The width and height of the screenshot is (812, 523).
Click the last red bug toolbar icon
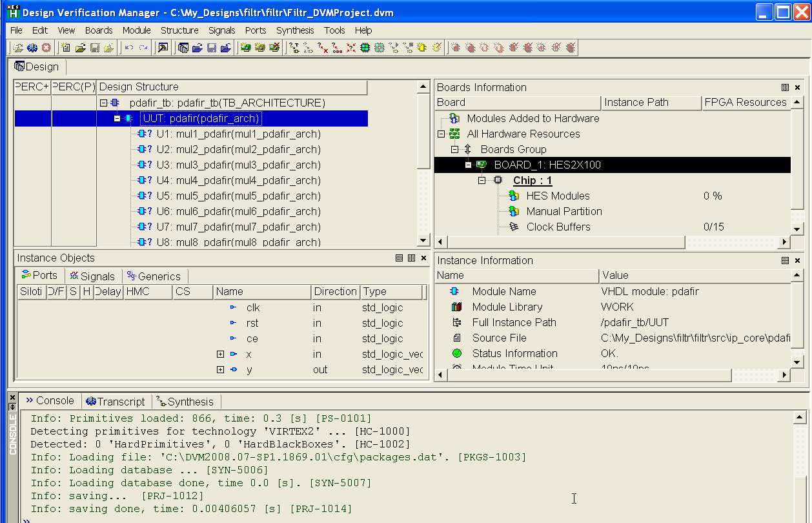571,48
